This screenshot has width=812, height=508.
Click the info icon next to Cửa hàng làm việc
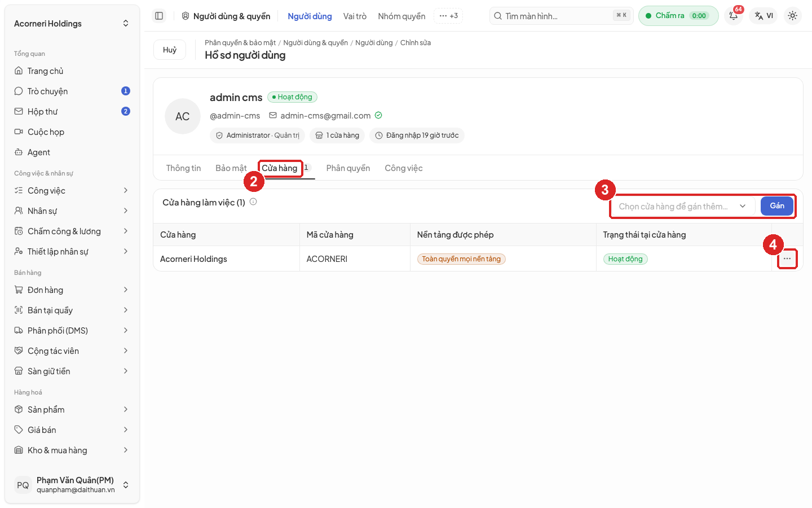253,202
